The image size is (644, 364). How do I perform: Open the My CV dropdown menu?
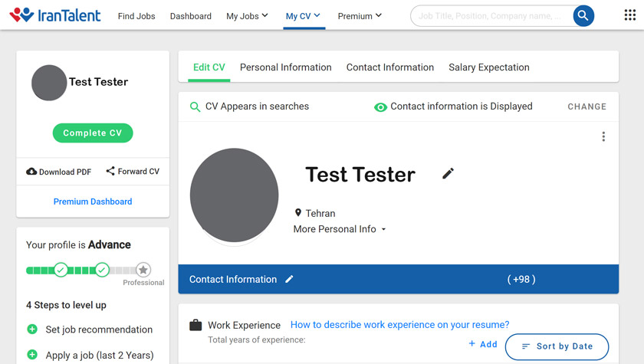tap(303, 16)
